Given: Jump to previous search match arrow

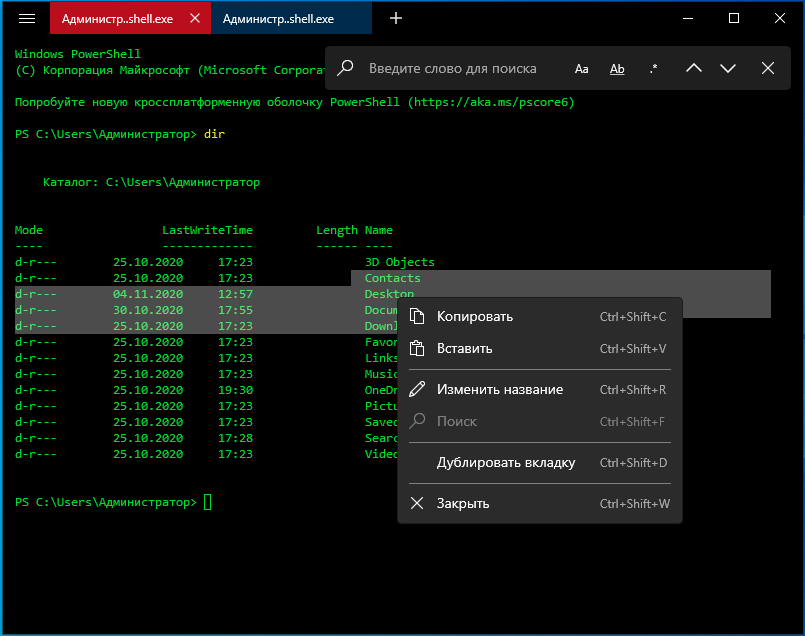Looking at the screenshot, I should (694, 68).
